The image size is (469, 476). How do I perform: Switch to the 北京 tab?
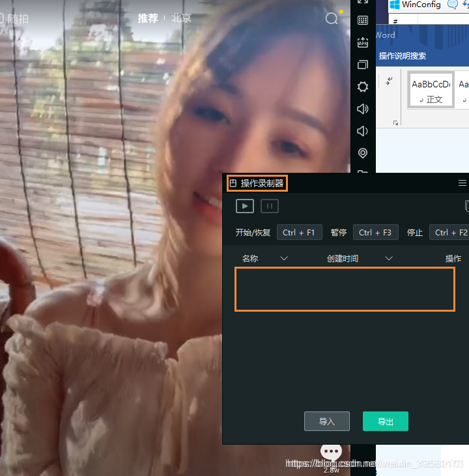click(x=181, y=18)
